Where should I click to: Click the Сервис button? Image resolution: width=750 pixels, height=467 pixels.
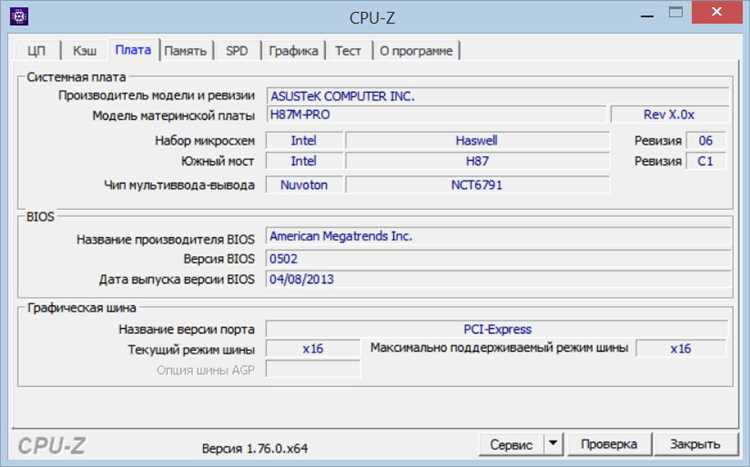point(511,444)
